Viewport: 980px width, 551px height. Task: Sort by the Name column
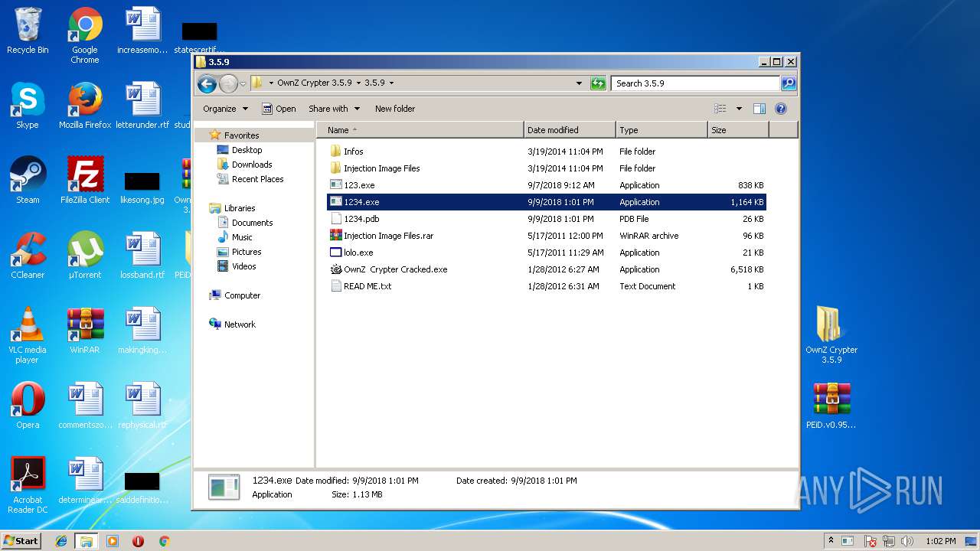[420, 130]
